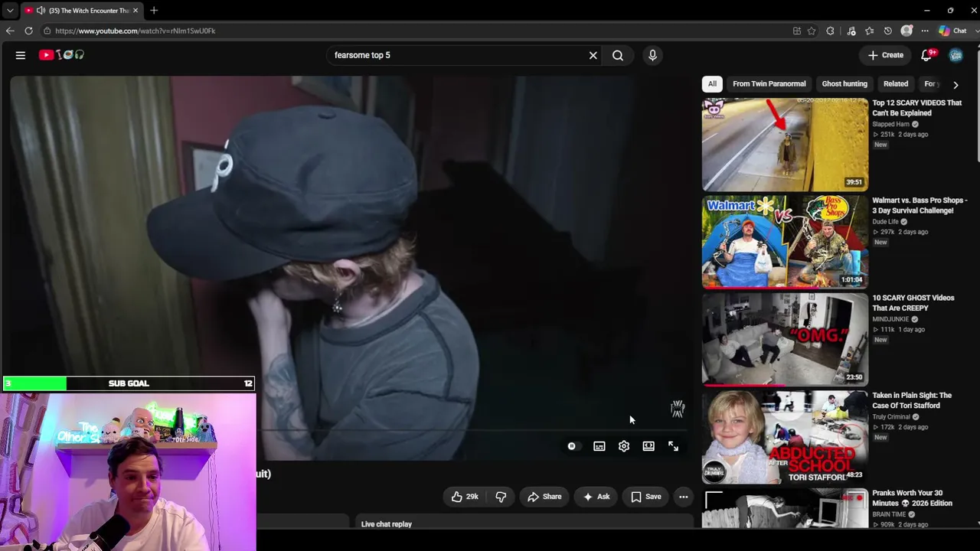
Task: Toggle subtitles/closed captions in the player
Action: coord(599,446)
